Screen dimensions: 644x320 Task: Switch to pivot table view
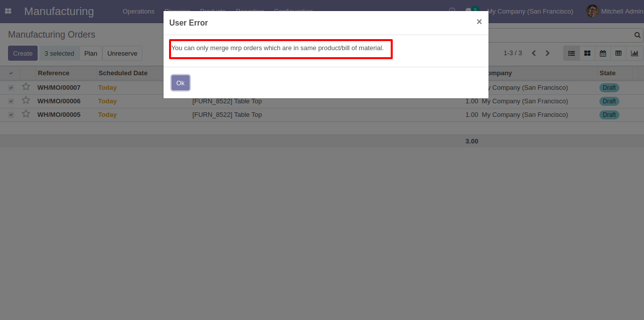(618, 53)
